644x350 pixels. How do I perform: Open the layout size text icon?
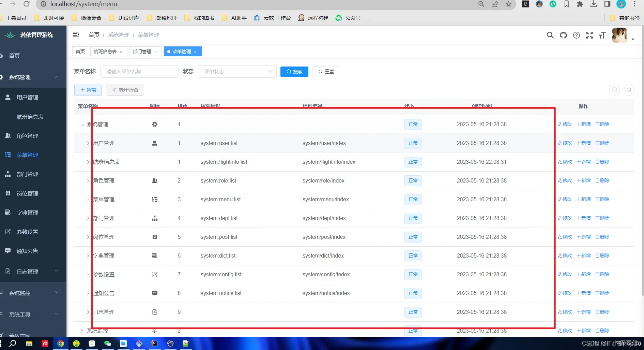pyautogui.click(x=602, y=35)
